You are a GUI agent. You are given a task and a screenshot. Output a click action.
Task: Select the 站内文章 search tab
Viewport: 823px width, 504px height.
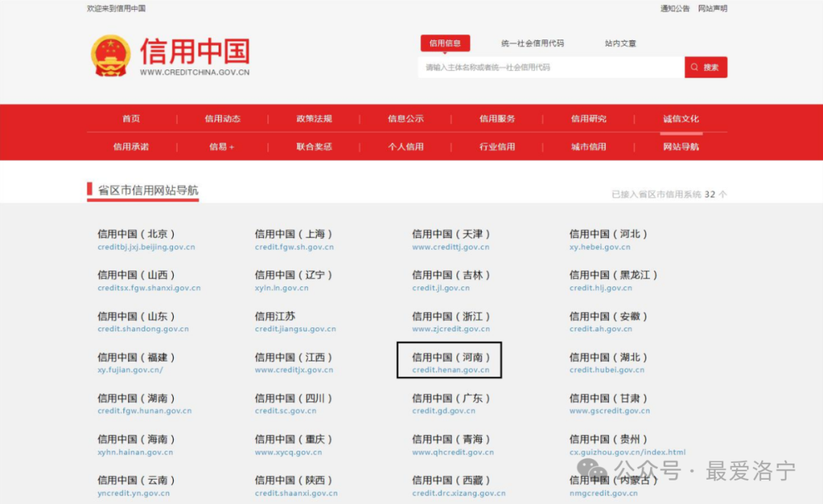(620, 43)
